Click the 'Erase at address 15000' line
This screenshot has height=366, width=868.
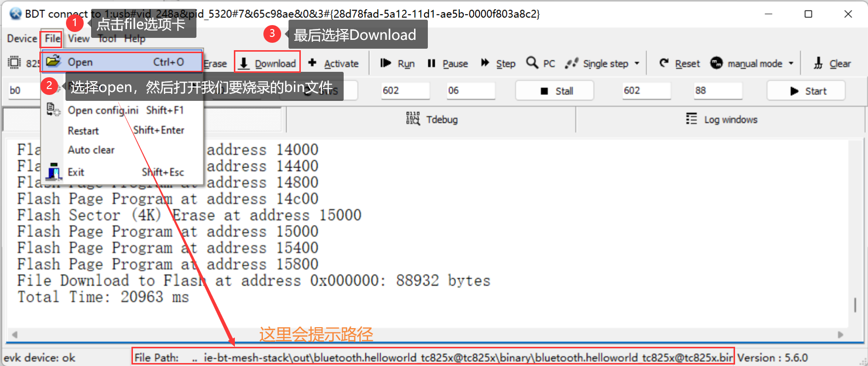[189, 215]
